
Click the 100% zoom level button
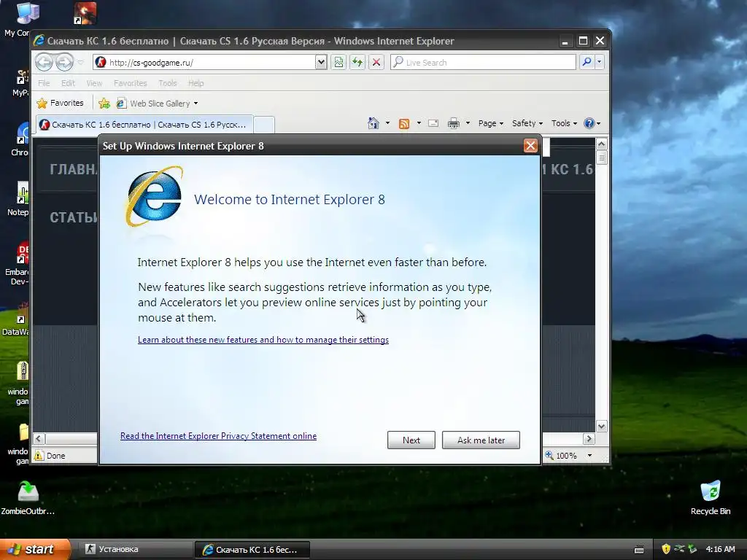[x=561, y=456]
